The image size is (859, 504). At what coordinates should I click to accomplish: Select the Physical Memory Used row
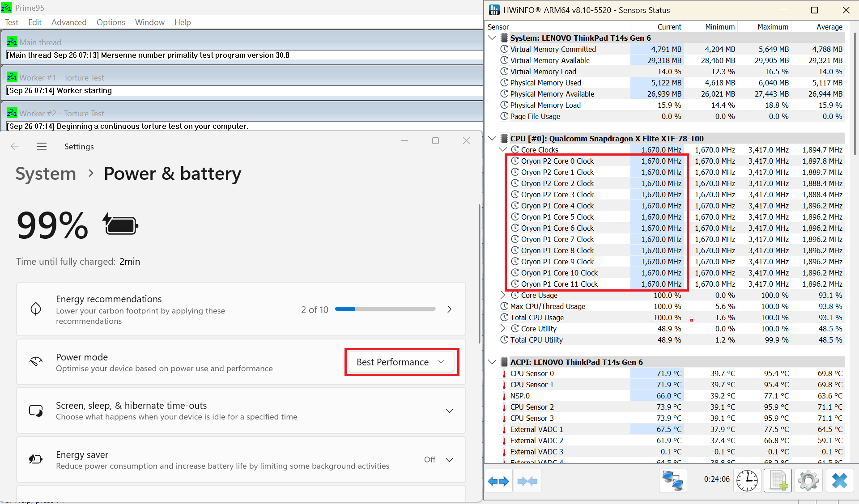671,83
